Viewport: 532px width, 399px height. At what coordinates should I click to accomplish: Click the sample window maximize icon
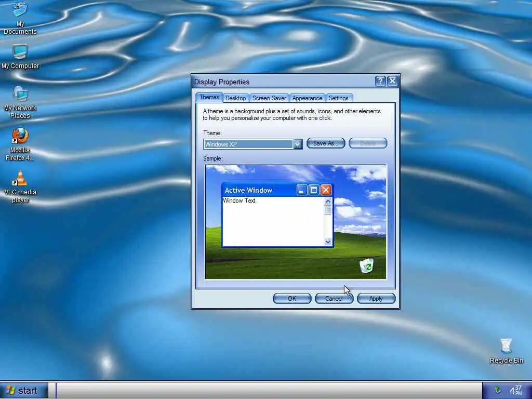point(314,190)
